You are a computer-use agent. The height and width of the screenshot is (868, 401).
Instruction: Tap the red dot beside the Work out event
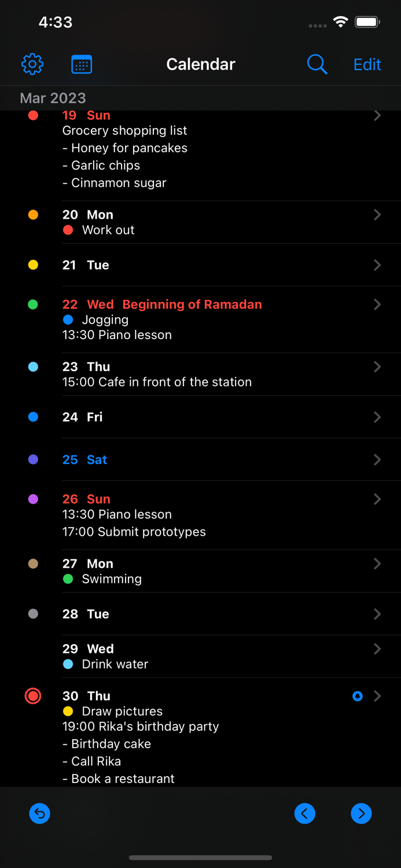[x=69, y=230]
